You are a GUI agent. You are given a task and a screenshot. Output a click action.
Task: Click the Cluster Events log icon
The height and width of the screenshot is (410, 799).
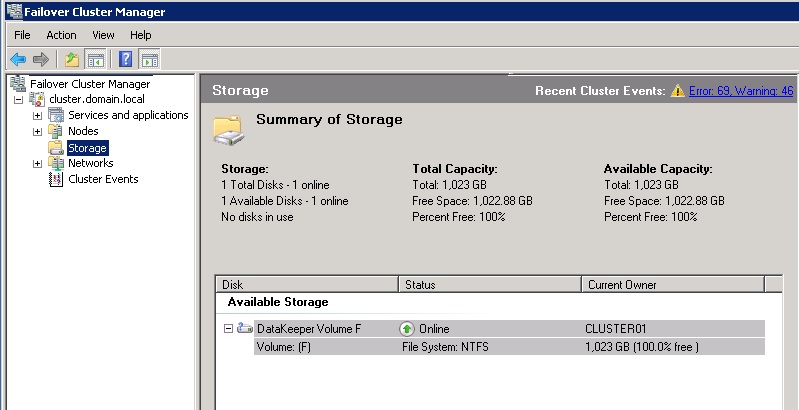point(56,179)
